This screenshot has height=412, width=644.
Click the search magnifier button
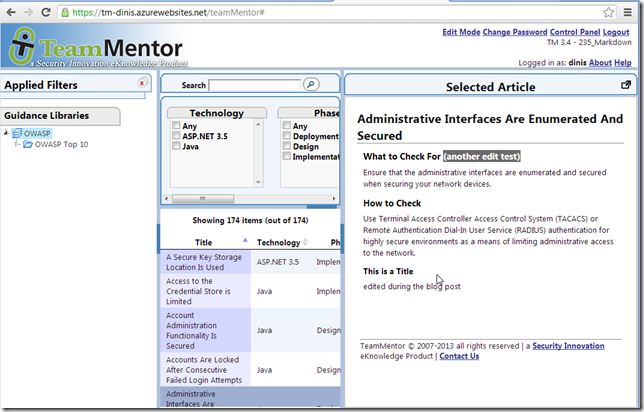click(311, 84)
